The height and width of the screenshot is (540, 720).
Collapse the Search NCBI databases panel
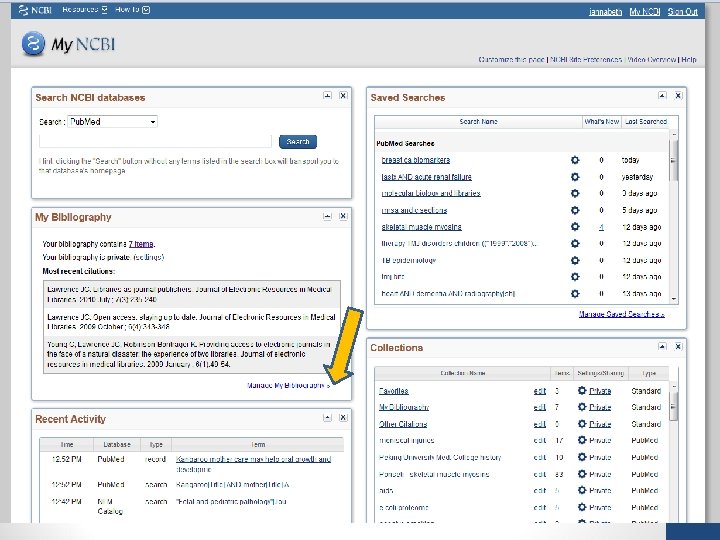327,96
